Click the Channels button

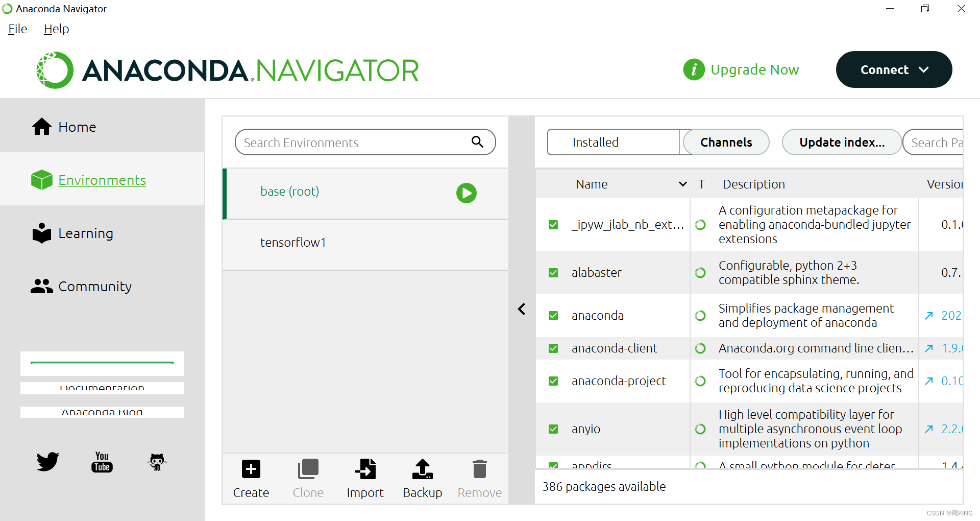(726, 142)
